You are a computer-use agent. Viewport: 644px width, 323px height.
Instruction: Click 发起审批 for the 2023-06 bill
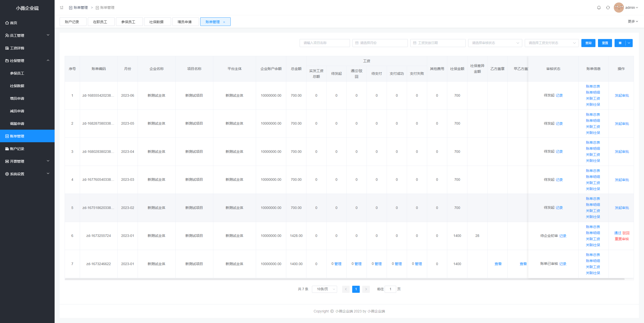622,95
